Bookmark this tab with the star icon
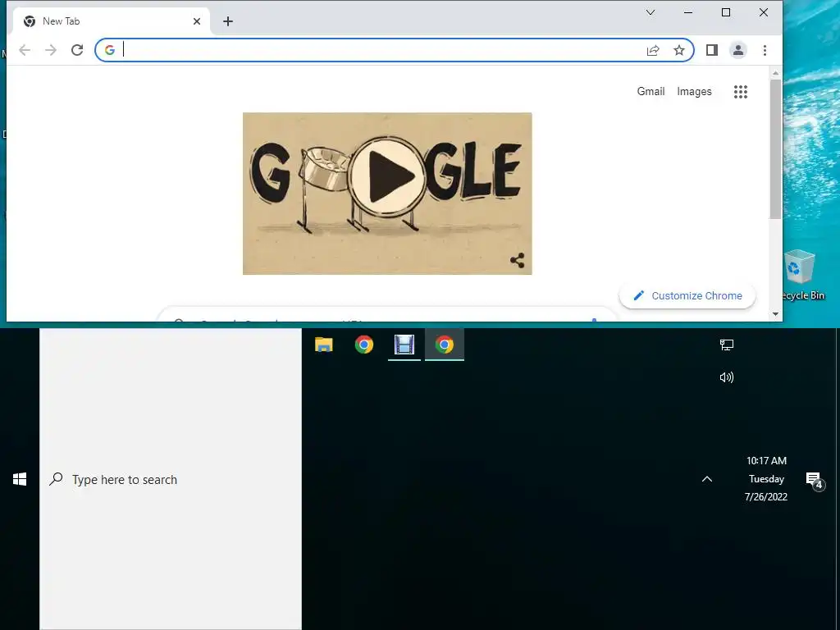Viewport: 840px width, 630px height. click(679, 50)
